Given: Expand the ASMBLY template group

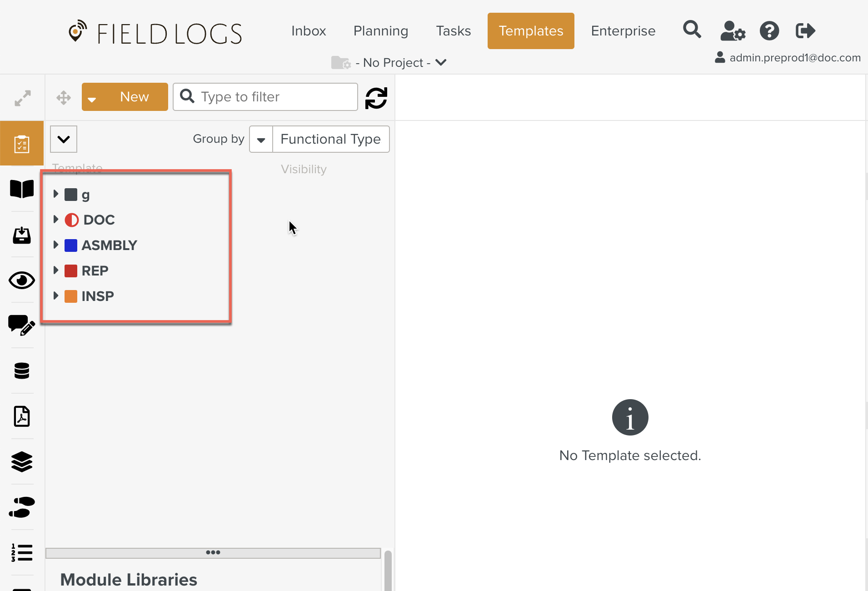Looking at the screenshot, I should pyautogui.click(x=56, y=245).
